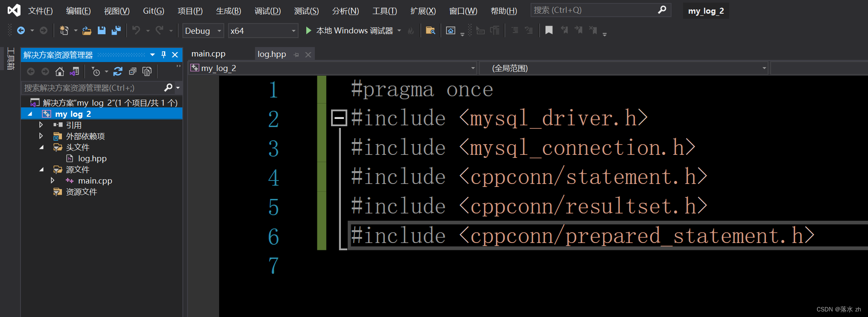Click the magnifier in top Quick Launch search
868x317 pixels.
[662, 10]
